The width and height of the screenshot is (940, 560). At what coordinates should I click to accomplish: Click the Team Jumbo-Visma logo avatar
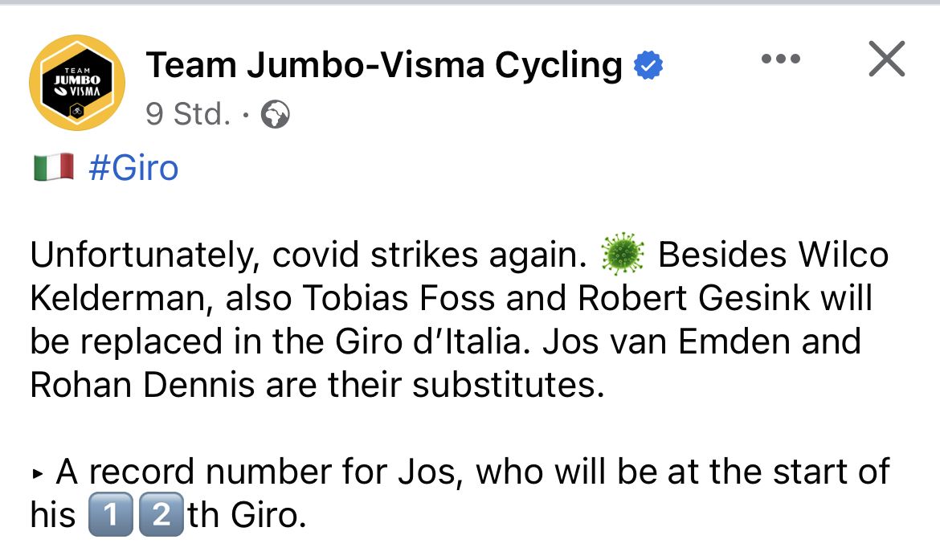click(x=77, y=83)
